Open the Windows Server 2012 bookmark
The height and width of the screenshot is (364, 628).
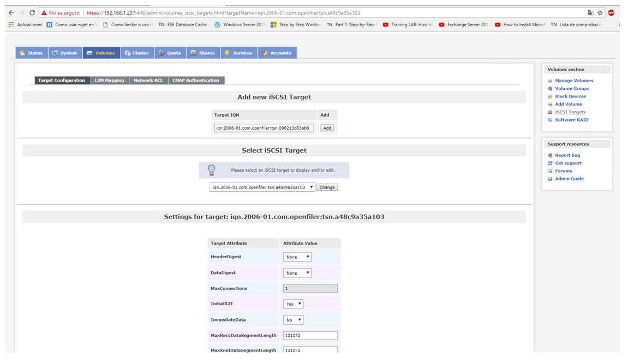[x=240, y=25]
